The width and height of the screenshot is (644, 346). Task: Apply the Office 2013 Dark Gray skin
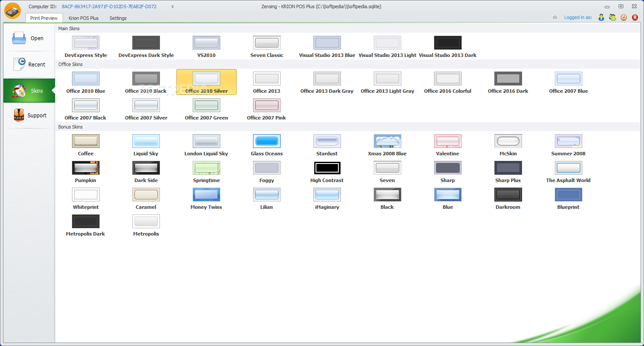pyautogui.click(x=327, y=82)
